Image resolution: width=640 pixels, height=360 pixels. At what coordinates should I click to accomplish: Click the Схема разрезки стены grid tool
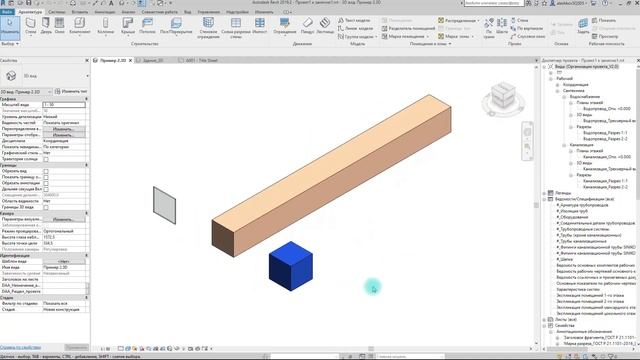click(236, 27)
